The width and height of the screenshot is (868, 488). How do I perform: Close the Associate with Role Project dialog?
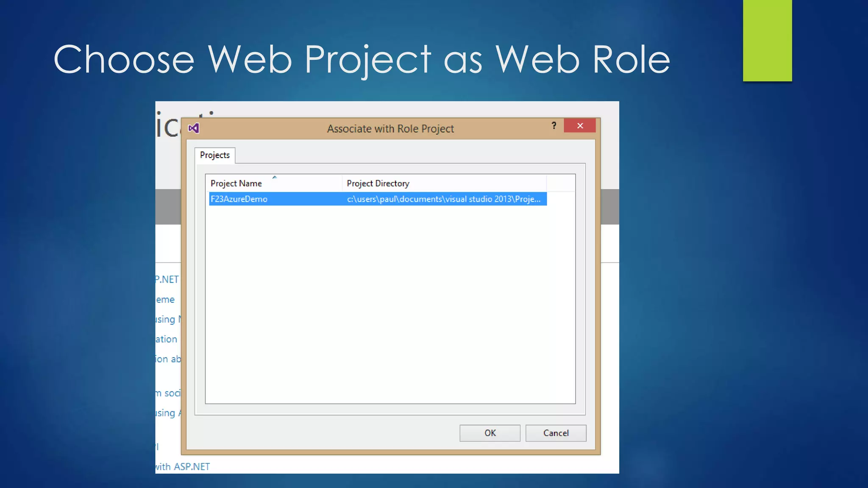[x=579, y=126]
